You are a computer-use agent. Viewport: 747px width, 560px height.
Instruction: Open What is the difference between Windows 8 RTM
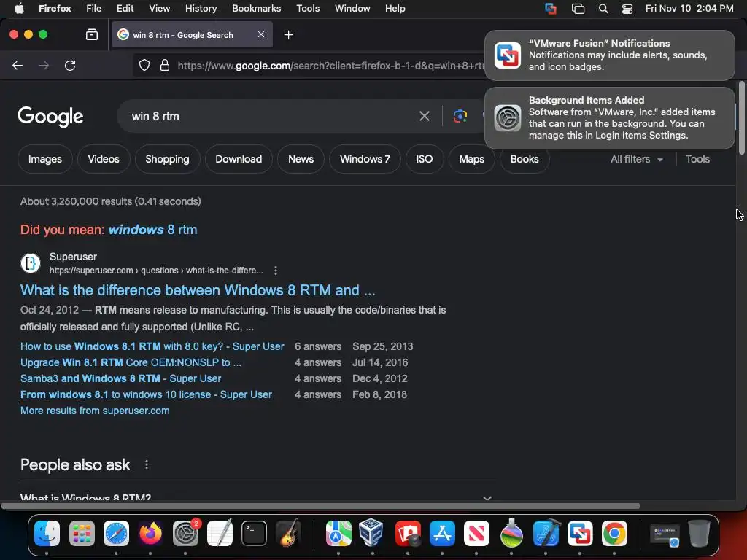pos(198,290)
